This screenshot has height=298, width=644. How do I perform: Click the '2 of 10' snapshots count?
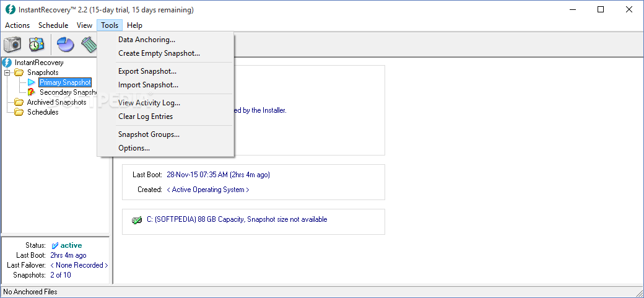61,275
